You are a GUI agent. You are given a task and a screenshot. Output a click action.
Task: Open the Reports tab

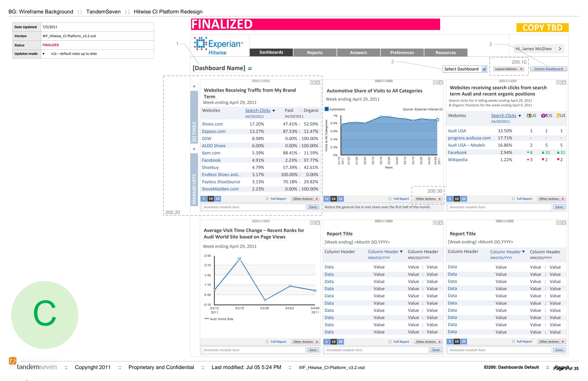coord(315,52)
